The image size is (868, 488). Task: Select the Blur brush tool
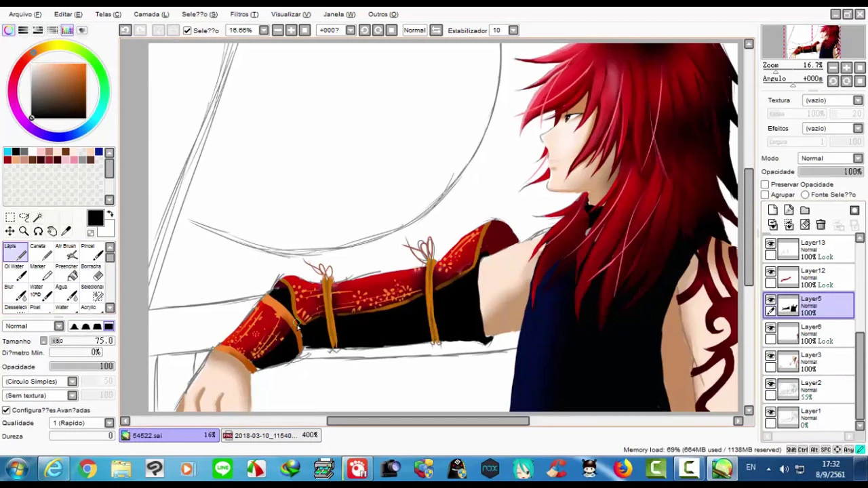coord(15,292)
